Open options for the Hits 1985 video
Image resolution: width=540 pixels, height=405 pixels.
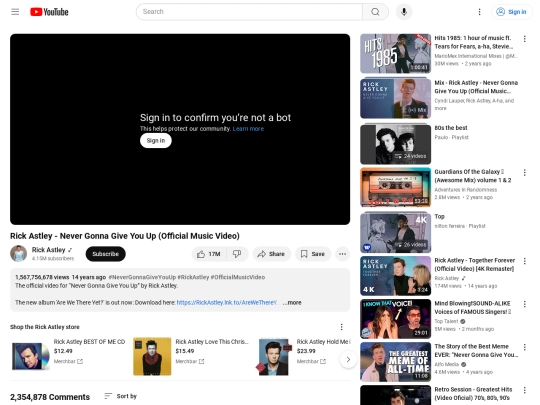(x=525, y=39)
